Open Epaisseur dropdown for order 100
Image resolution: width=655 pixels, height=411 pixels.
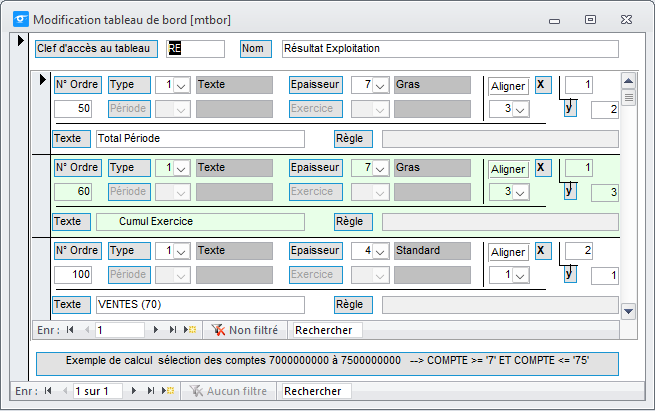tap(380, 251)
